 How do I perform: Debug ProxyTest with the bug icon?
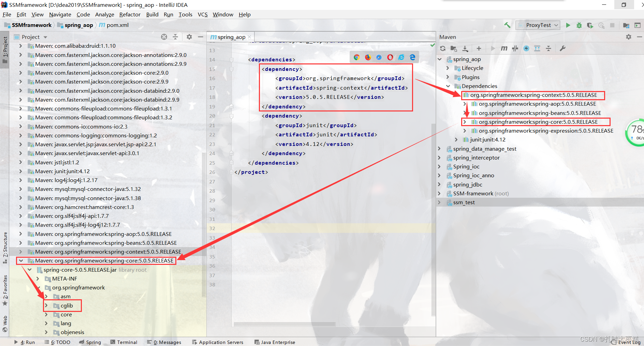[x=579, y=25]
